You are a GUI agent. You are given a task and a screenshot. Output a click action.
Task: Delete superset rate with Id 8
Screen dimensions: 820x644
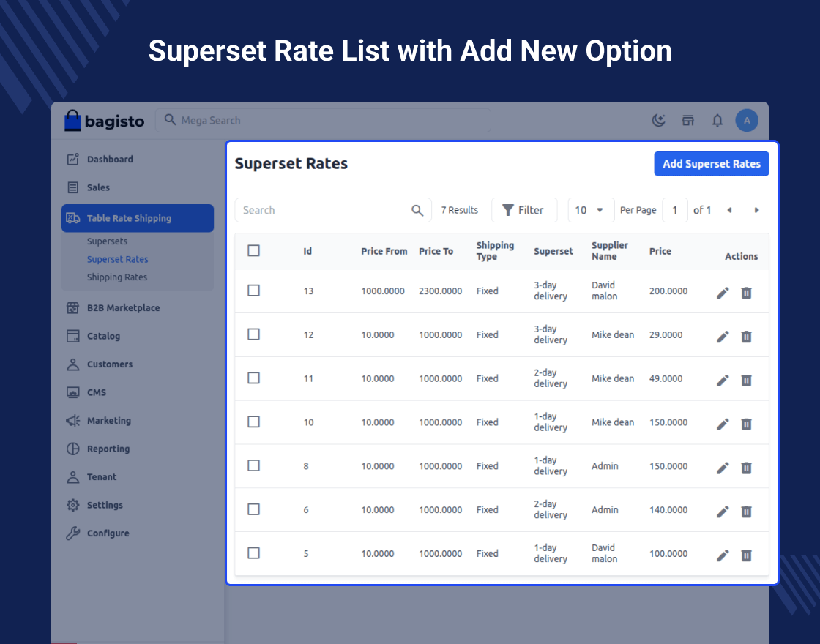click(x=746, y=468)
